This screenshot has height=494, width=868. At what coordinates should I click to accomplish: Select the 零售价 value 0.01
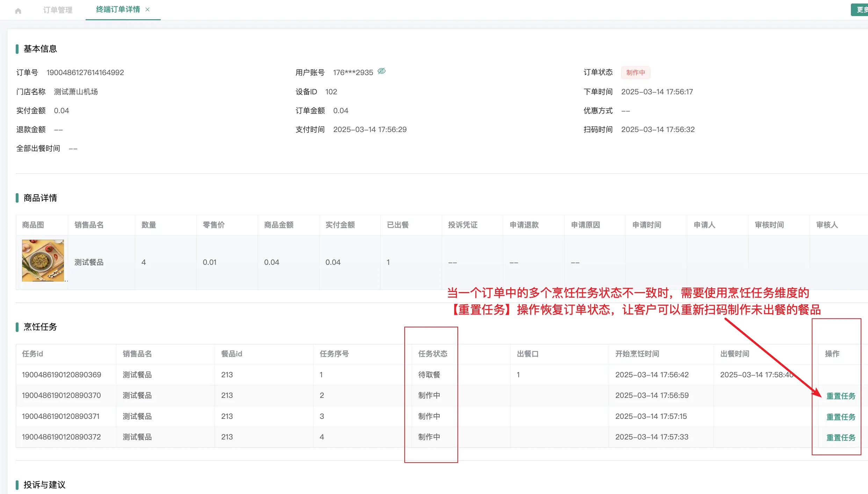click(210, 262)
